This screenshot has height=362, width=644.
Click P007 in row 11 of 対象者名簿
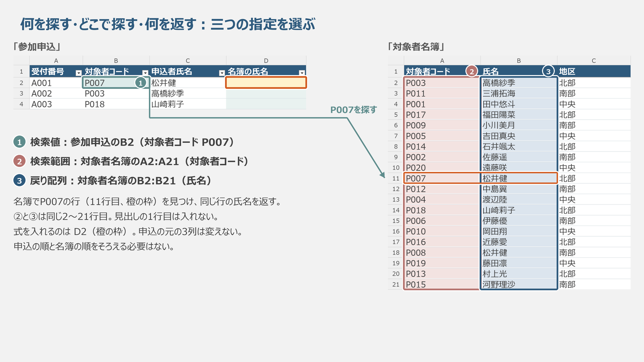442,178
